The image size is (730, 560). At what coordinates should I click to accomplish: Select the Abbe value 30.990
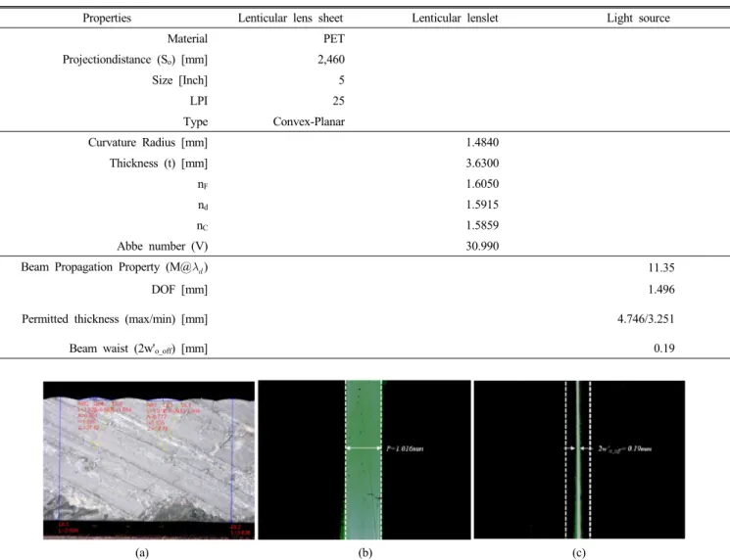click(482, 246)
